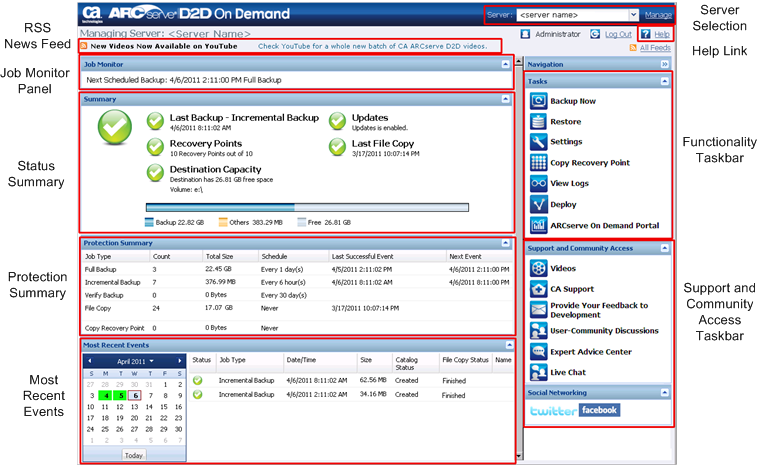Click the Date/Time column header
Screen dimensions: 761x465
click(301, 358)
